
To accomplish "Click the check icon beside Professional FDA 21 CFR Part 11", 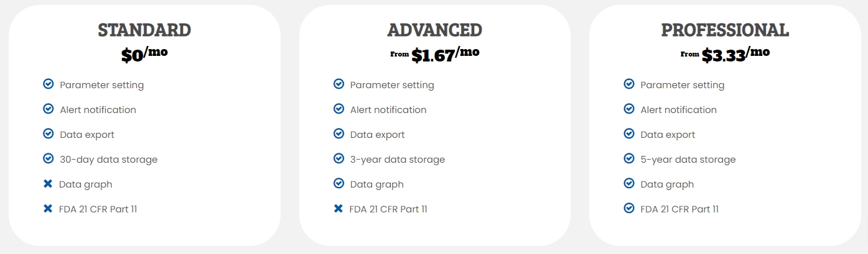I will [629, 208].
